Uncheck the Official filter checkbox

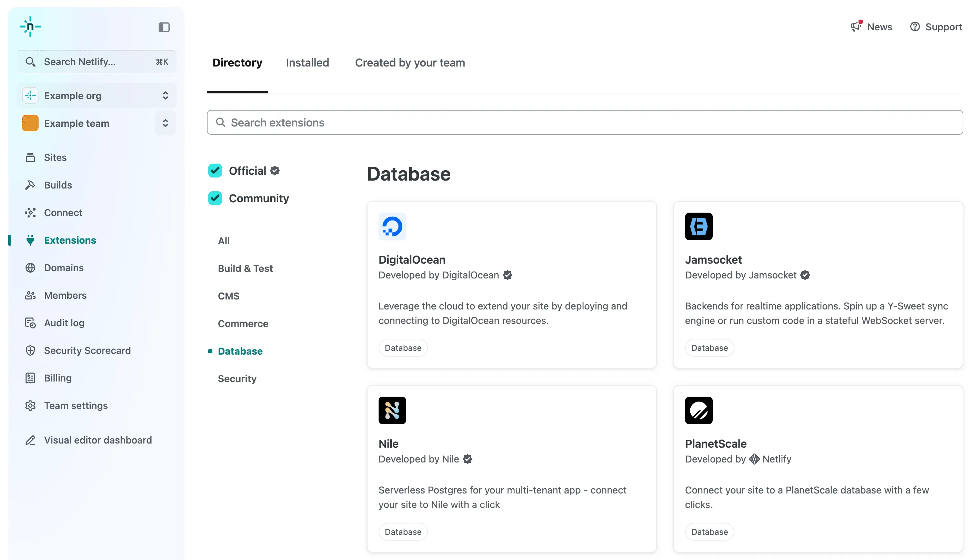(215, 171)
